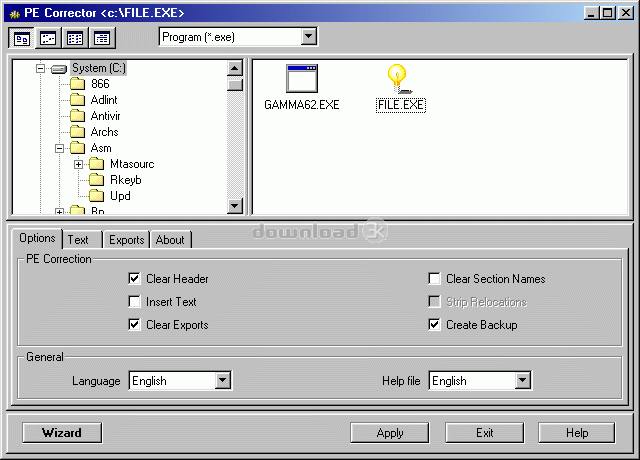Select the Rkeyb folder label
640x460 pixels.
pyautogui.click(x=126, y=180)
